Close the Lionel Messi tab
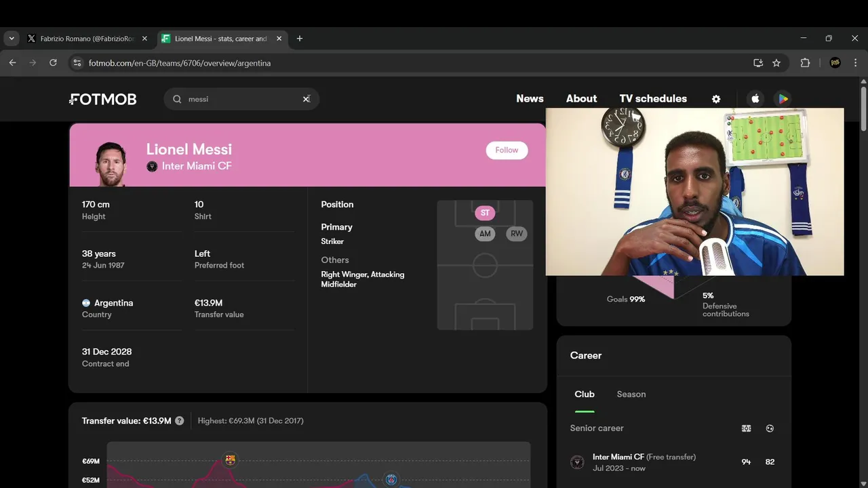The height and width of the screenshot is (488, 868). pos(279,39)
